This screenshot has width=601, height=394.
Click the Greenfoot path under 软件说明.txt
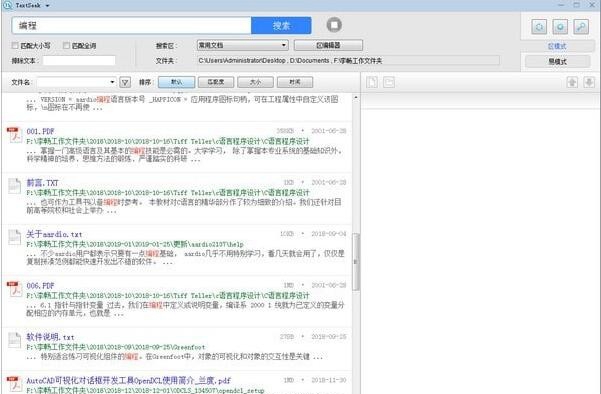116,347
